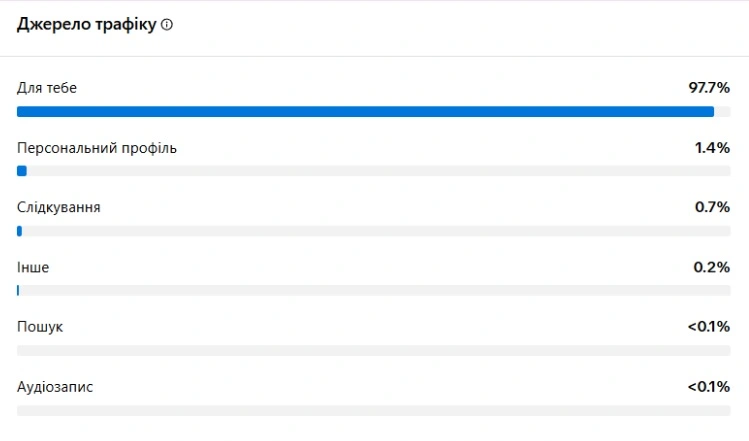This screenshot has height=441, width=749.
Task: Click the 97.7% value
Action: coord(709,88)
